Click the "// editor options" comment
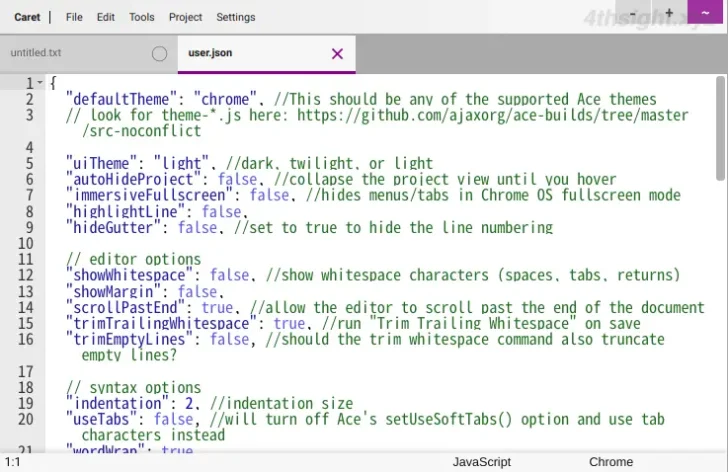 134,259
